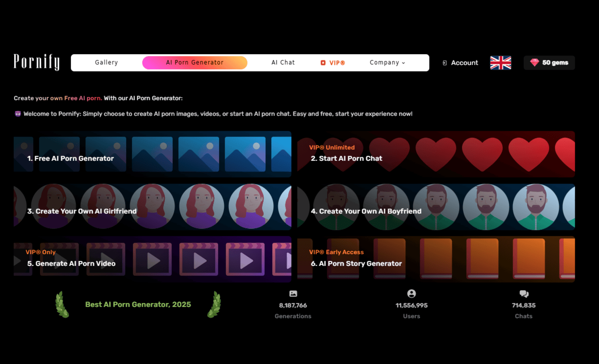Open AI Porn Story Generator banner

[436, 259]
